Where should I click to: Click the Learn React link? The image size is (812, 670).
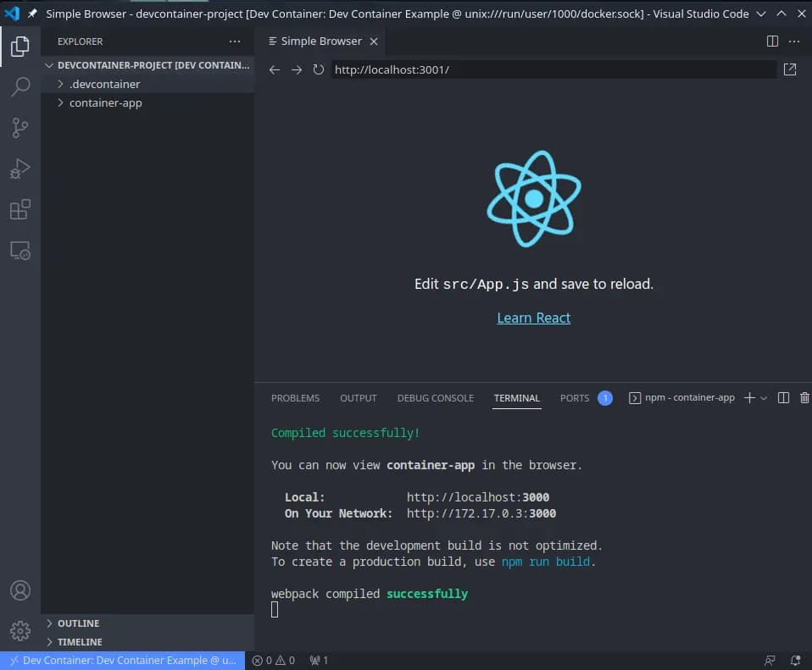[x=533, y=318]
